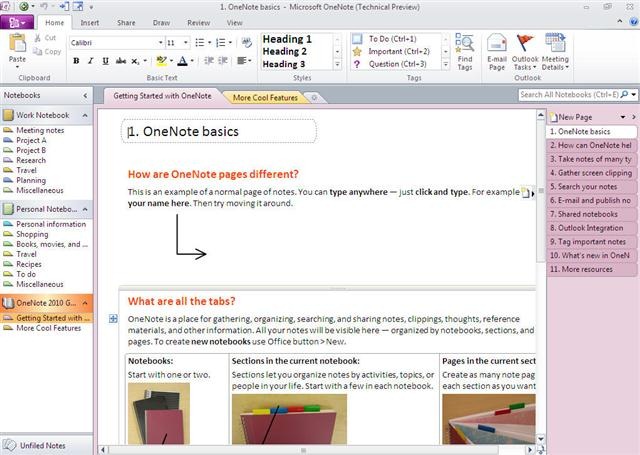Switch to the Share ribbon tab
This screenshot has height=455, width=640.
126,23
